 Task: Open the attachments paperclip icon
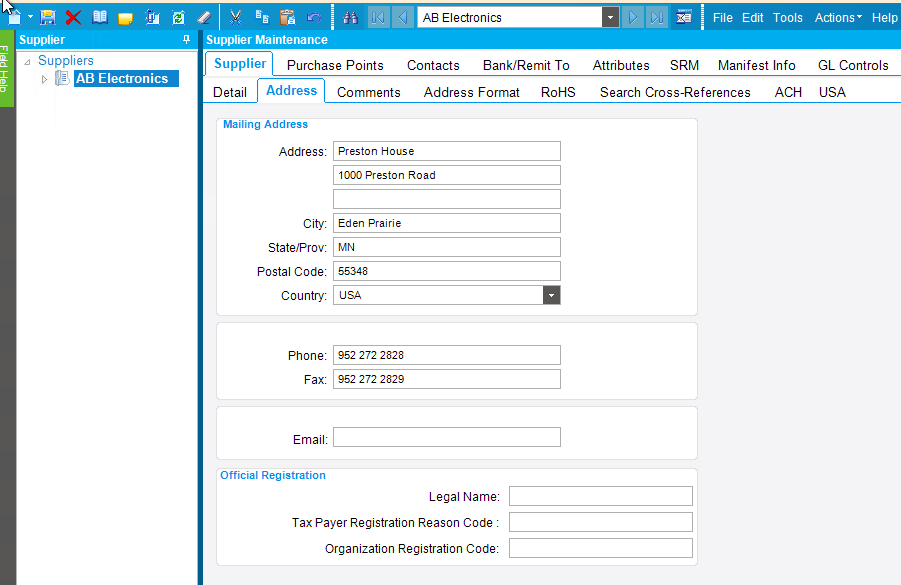point(152,17)
